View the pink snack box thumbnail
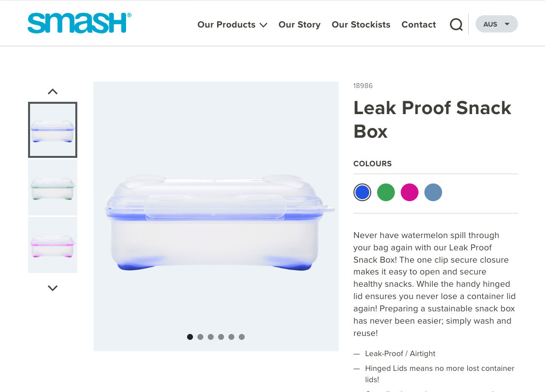 (53, 245)
